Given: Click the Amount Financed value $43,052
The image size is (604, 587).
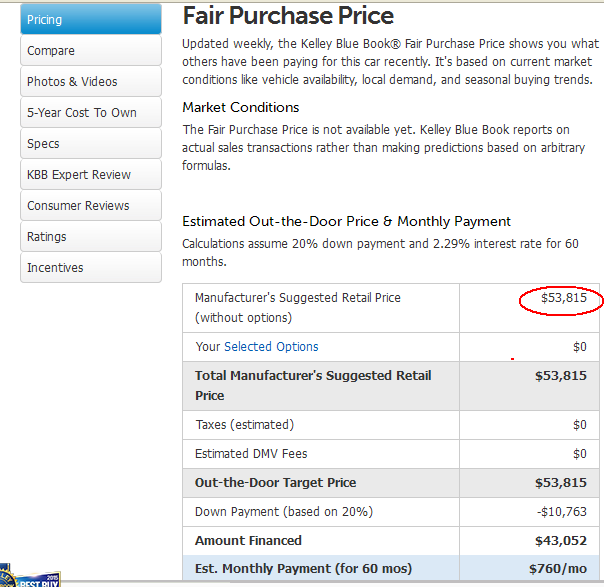Looking at the screenshot, I should pos(561,541).
